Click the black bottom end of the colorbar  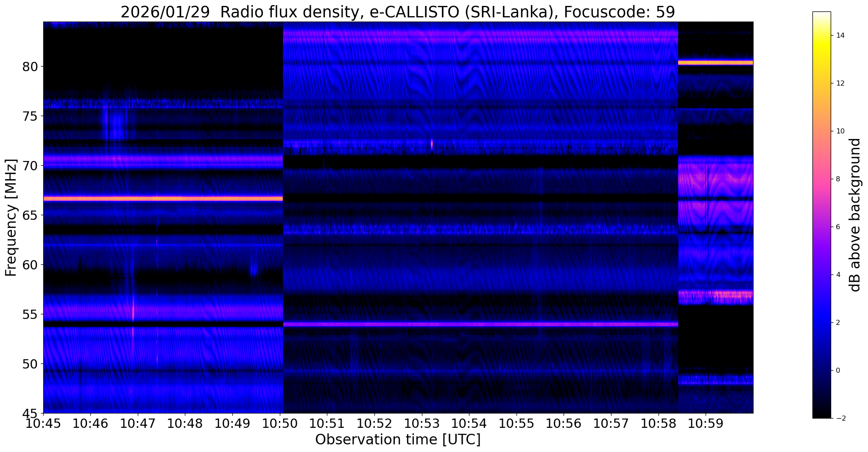[x=821, y=415]
